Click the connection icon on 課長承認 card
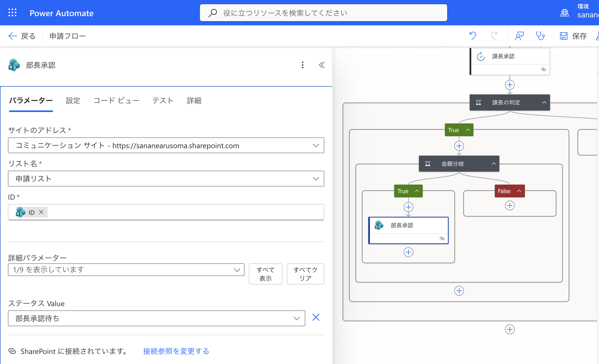The image size is (599, 364). pos(543,69)
